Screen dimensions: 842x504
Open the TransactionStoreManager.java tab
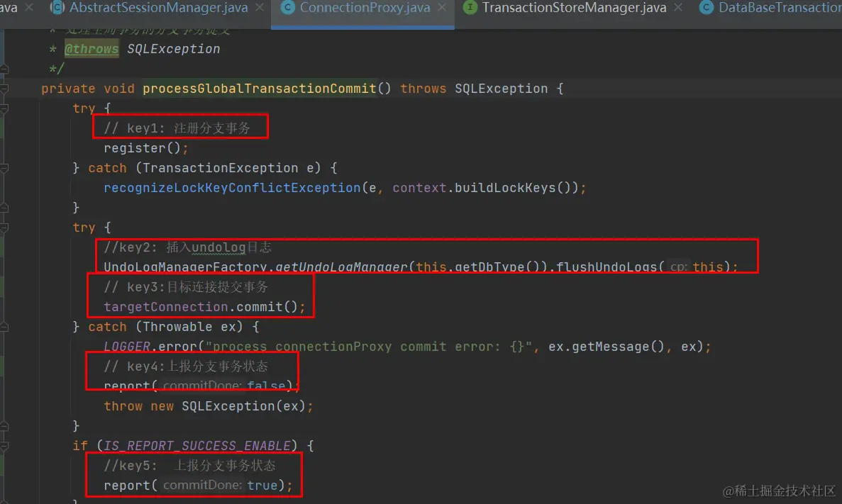574,8
